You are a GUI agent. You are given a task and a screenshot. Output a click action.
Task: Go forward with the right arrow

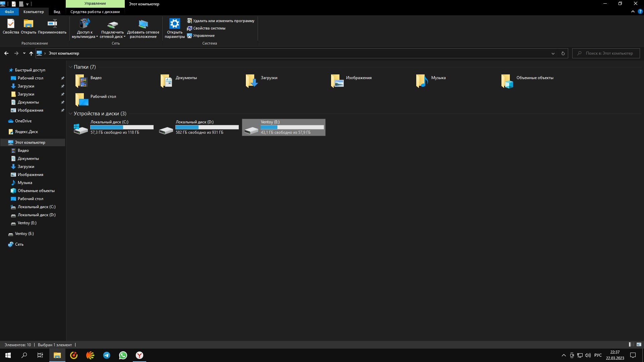16,53
